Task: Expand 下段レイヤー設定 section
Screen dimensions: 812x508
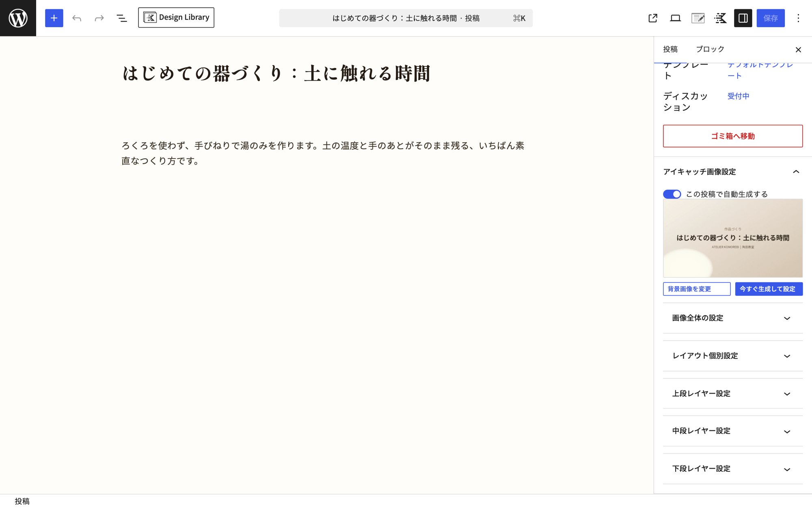Action: point(733,469)
